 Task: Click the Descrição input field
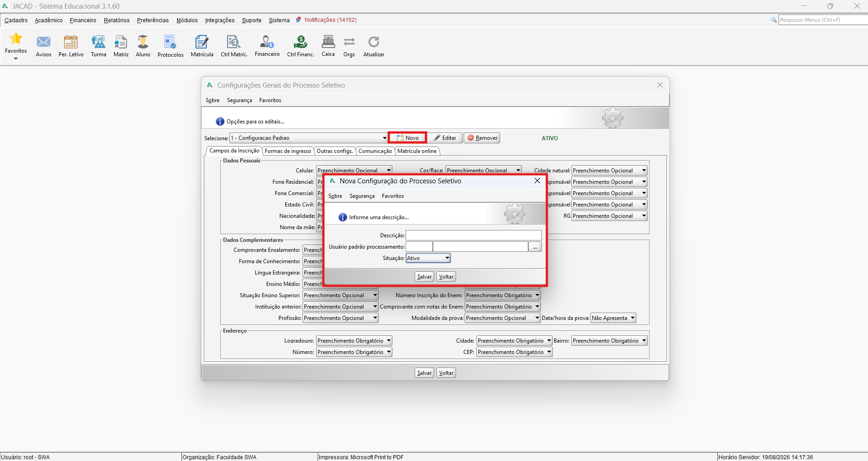473,235
